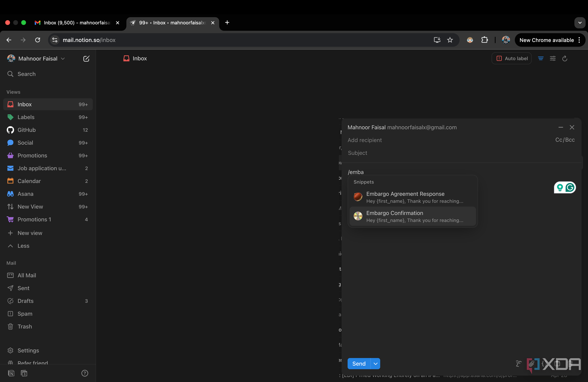The width and height of the screenshot is (588, 382).
Task: Click the Auto label button
Action: point(511,59)
